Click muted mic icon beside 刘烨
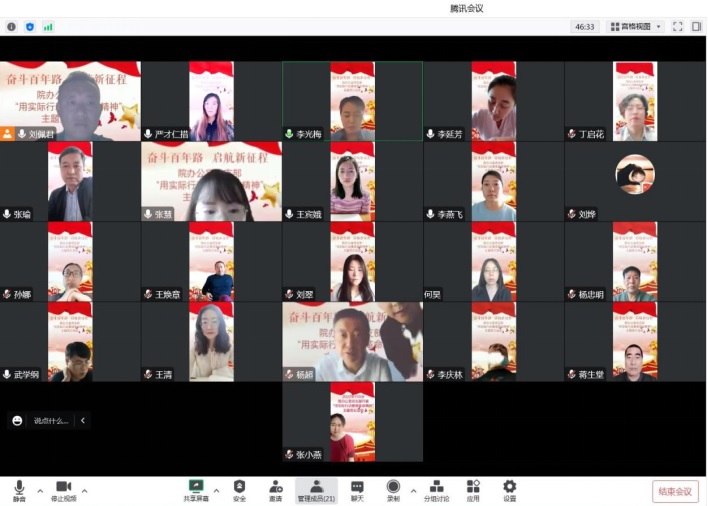This screenshot has width=708, height=506. 572,214
